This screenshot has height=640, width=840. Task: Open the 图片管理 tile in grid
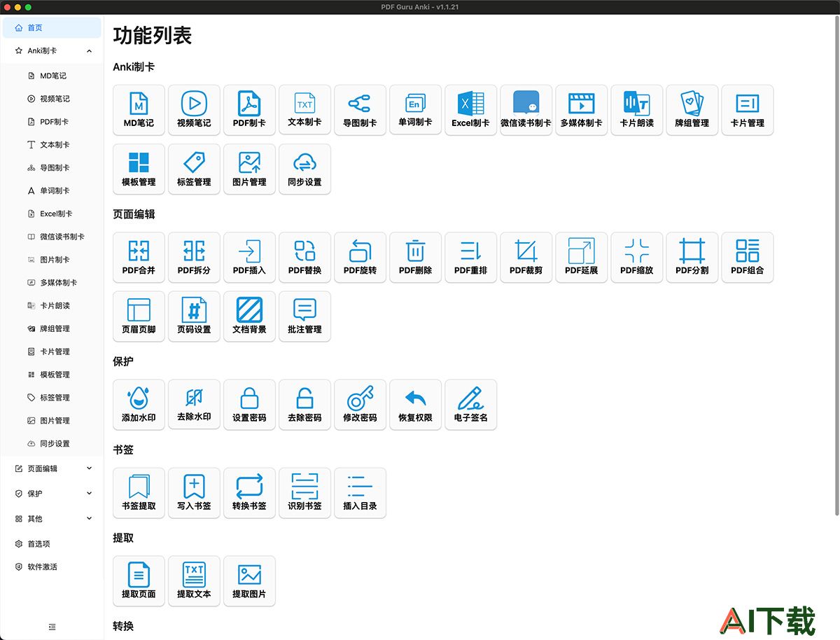249,169
